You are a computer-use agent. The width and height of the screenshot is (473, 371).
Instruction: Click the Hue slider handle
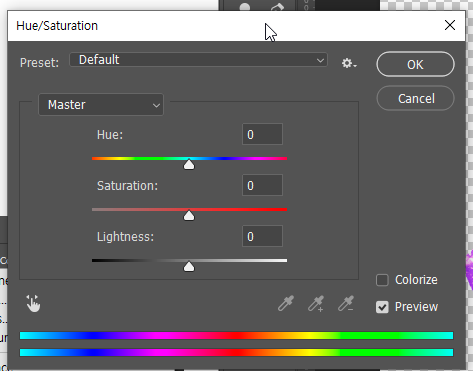coord(189,164)
